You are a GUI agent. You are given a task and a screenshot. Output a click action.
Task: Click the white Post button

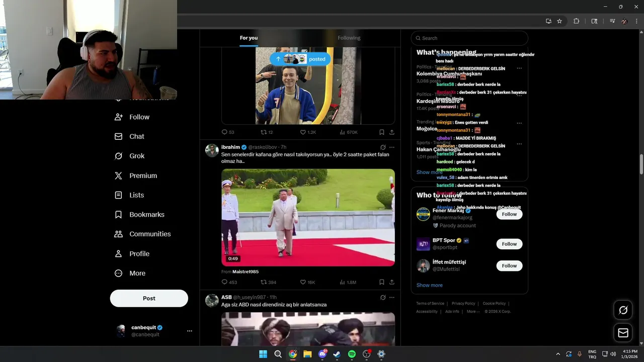[149, 298]
